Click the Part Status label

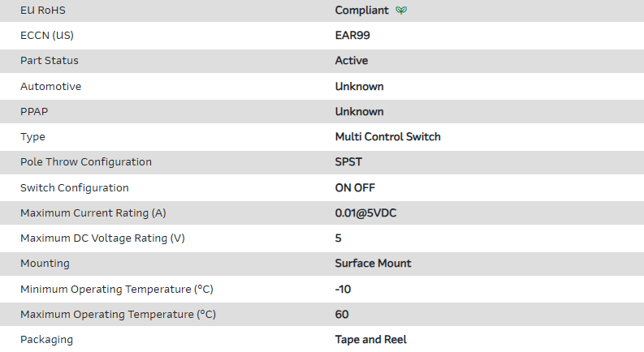tap(50, 61)
